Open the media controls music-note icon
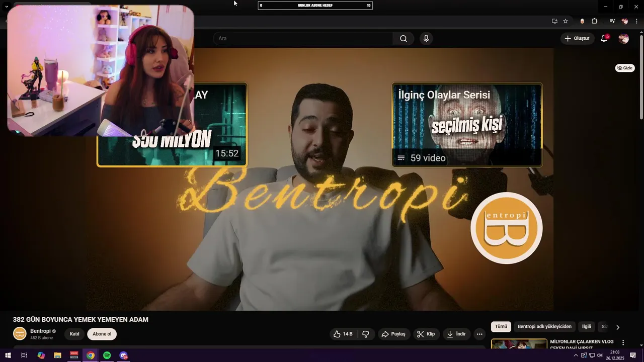 pos(612,21)
